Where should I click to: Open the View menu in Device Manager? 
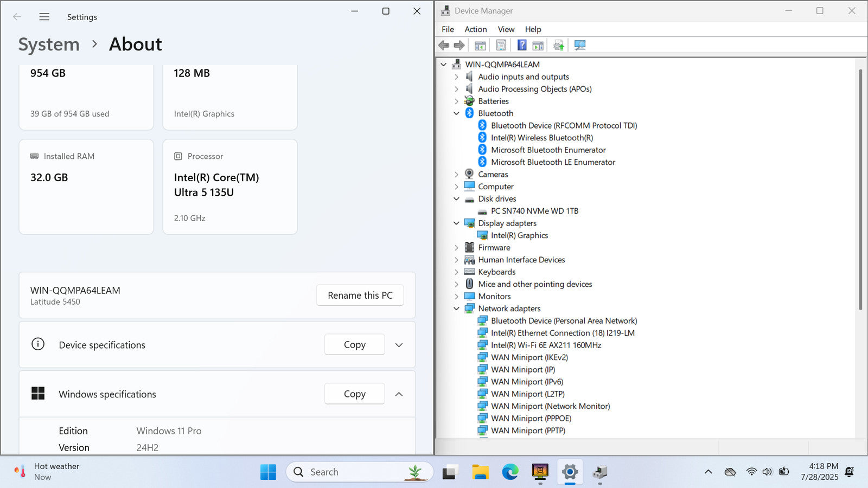(x=506, y=29)
